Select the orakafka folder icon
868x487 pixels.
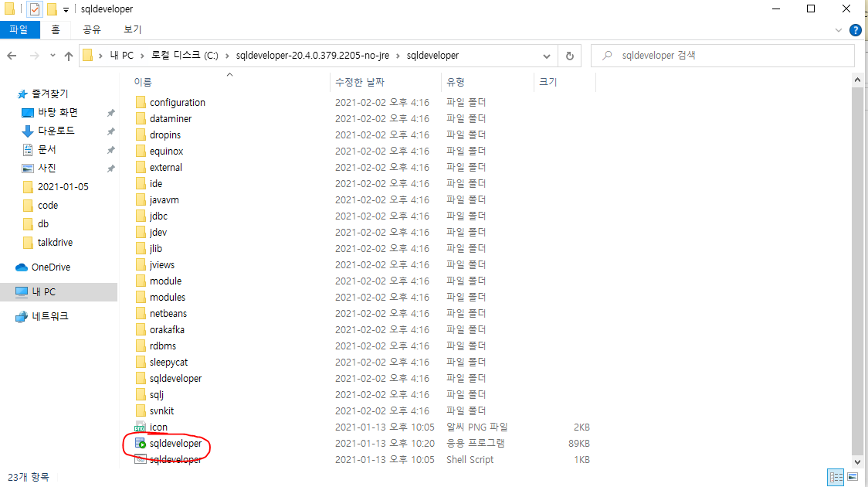click(x=141, y=329)
